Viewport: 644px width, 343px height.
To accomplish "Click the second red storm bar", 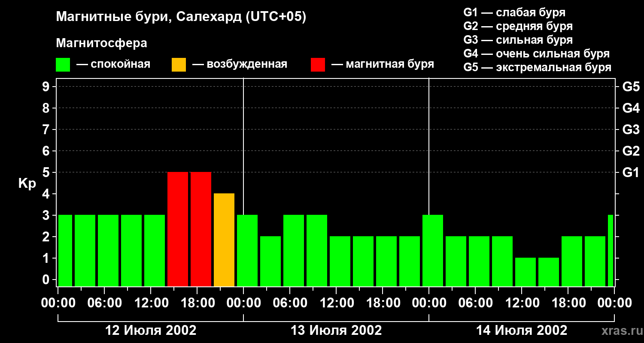I will point(201,229).
